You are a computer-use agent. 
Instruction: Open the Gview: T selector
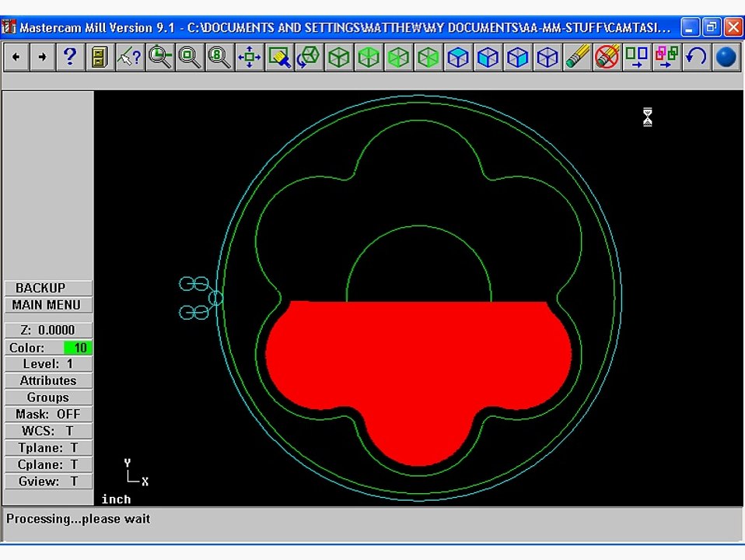click(x=48, y=481)
